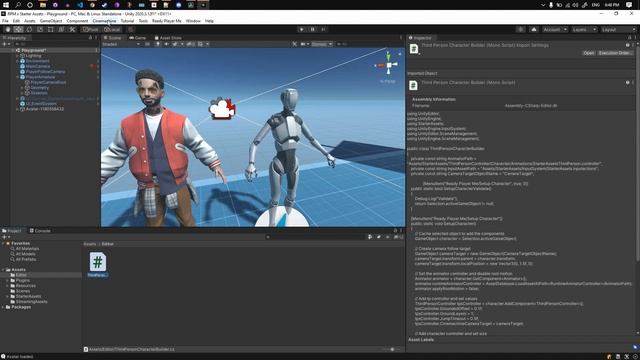
Task: Click the Play button
Action: (302, 29)
